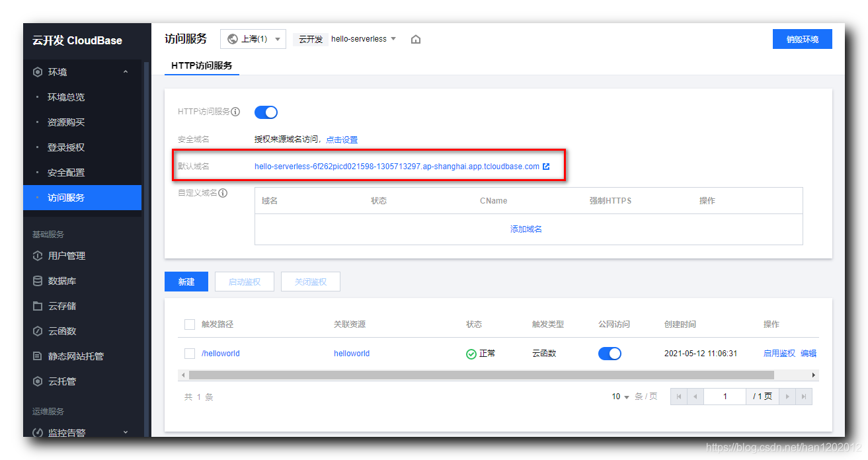Open 安全配置 in the sidebar
This screenshot has height=460, width=868.
pyautogui.click(x=66, y=172)
